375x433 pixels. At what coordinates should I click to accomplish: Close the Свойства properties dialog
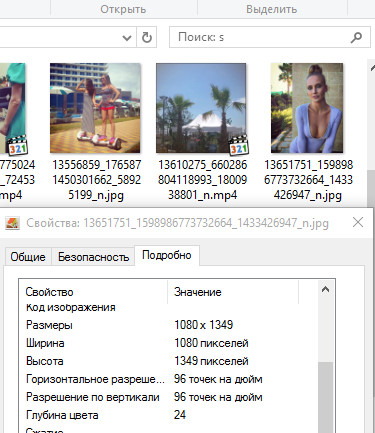(358, 222)
